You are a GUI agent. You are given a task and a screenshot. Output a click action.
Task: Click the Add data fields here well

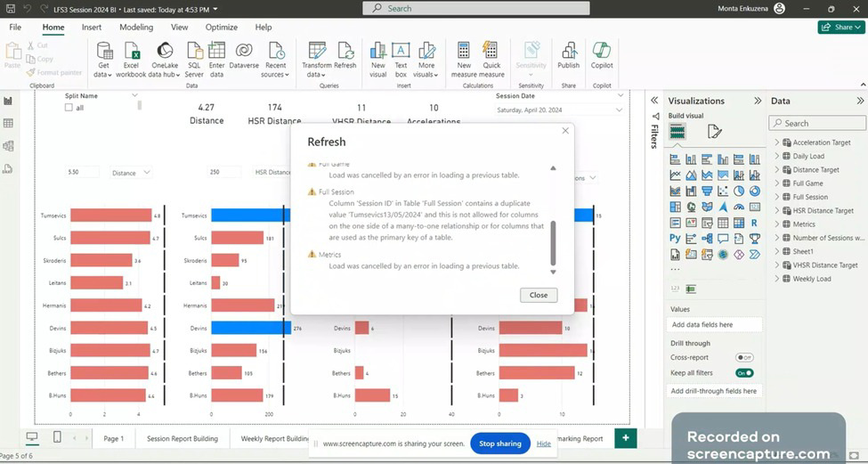pyautogui.click(x=714, y=324)
